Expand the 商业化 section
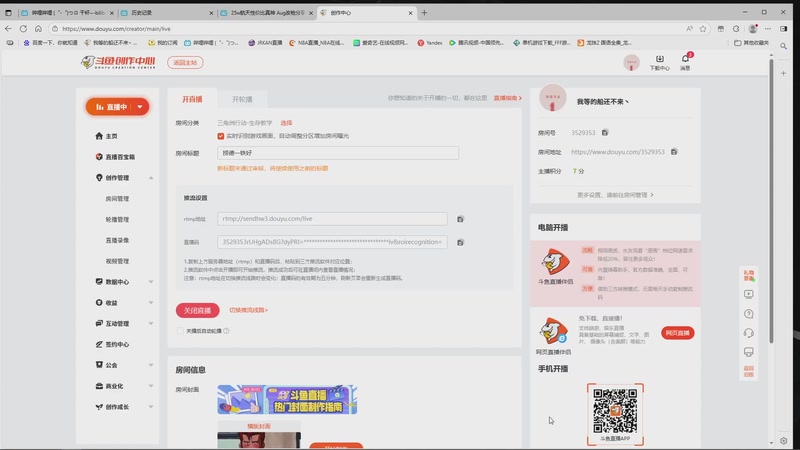Image resolution: width=800 pixels, height=450 pixels. pos(151,386)
